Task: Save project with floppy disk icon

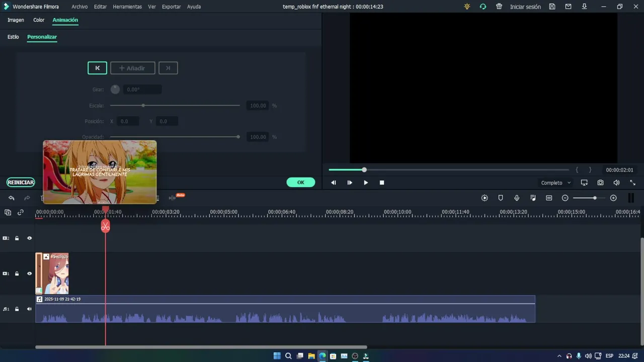Action: coord(552,7)
